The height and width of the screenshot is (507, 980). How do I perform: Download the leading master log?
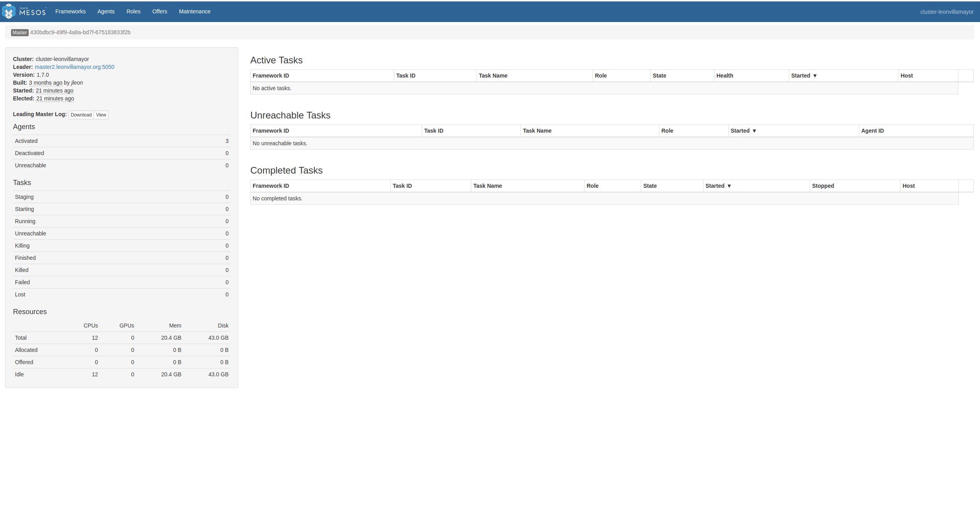81,115
